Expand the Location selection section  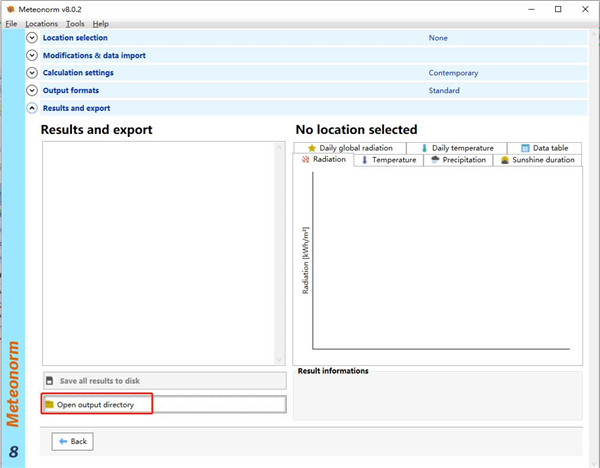[x=32, y=38]
